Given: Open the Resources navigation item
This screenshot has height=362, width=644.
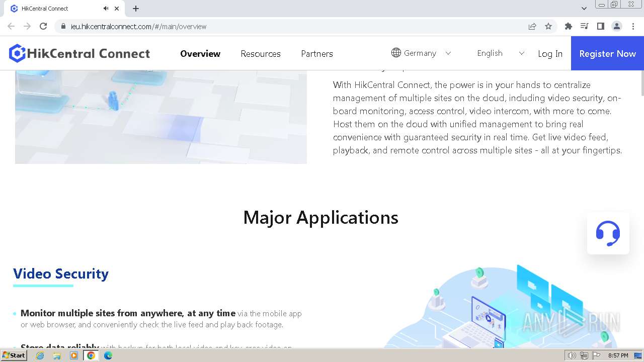Looking at the screenshot, I should tap(261, 53).
